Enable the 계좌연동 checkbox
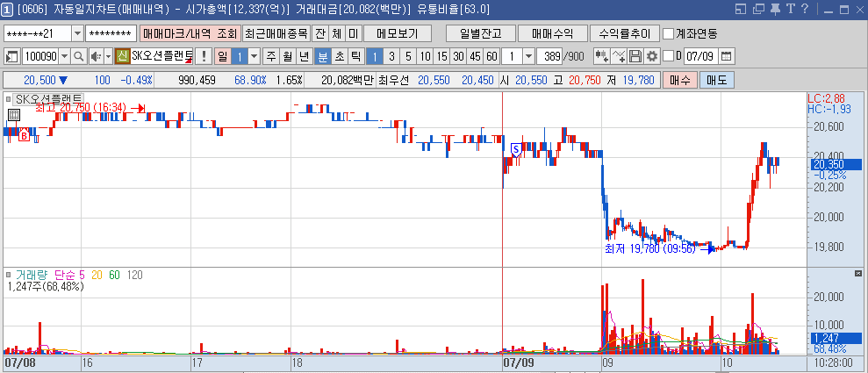 [668, 33]
